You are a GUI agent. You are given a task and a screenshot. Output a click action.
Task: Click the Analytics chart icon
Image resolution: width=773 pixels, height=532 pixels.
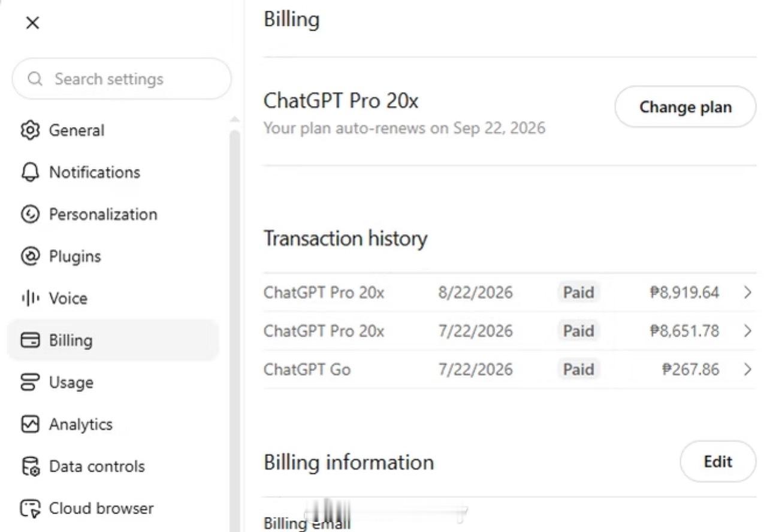pyautogui.click(x=30, y=424)
